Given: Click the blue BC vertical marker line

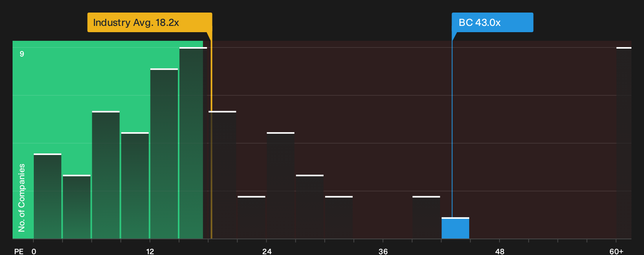Looking at the screenshot, I should (452, 129).
